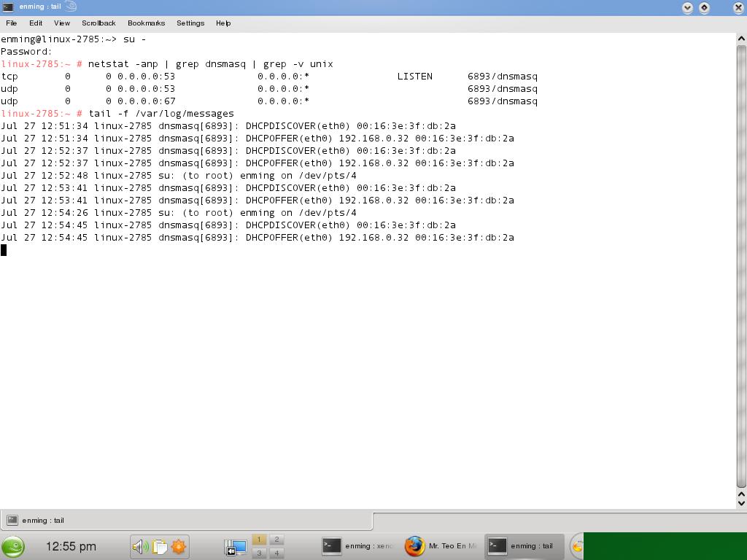Click the show desktop monitor icon
The height and width of the screenshot is (560, 747).
pos(236,547)
